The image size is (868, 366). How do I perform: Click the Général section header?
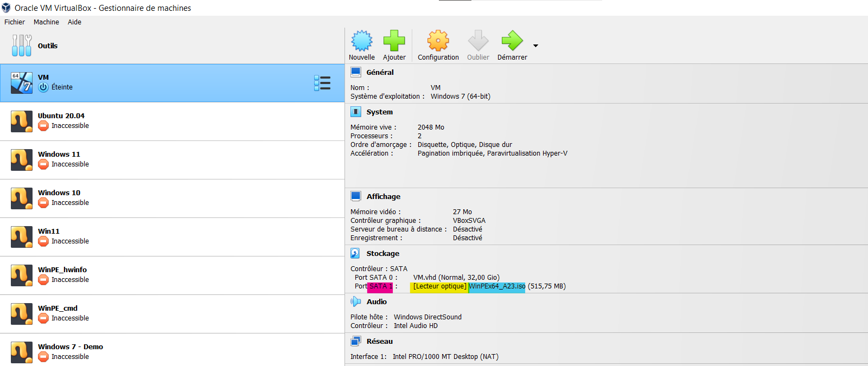(380, 72)
